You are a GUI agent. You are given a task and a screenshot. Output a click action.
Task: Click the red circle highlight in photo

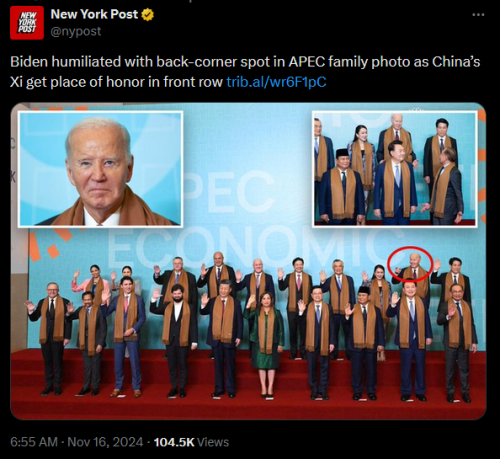(x=410, y=262)
